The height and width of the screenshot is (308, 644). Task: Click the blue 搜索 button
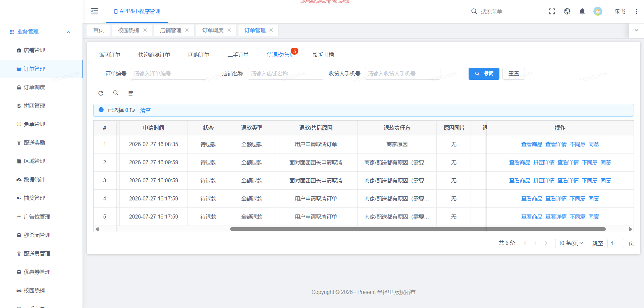[484, 74]
